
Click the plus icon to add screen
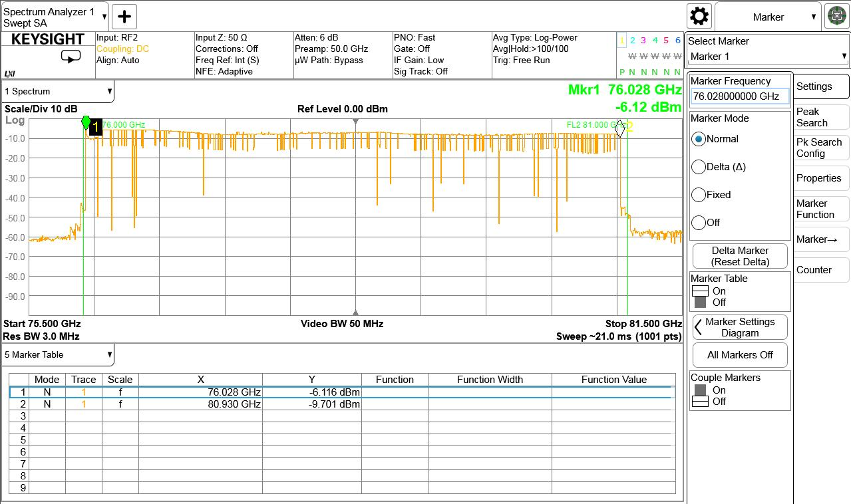point(124,17)
